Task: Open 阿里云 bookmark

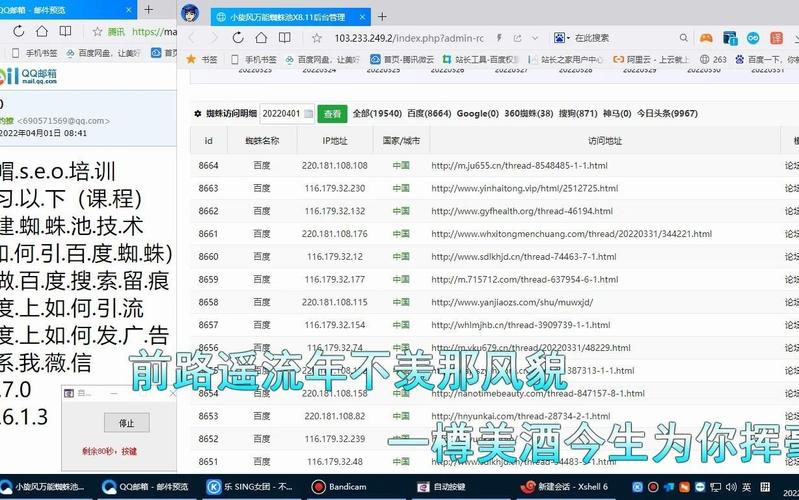Action: tap(650, 59)
